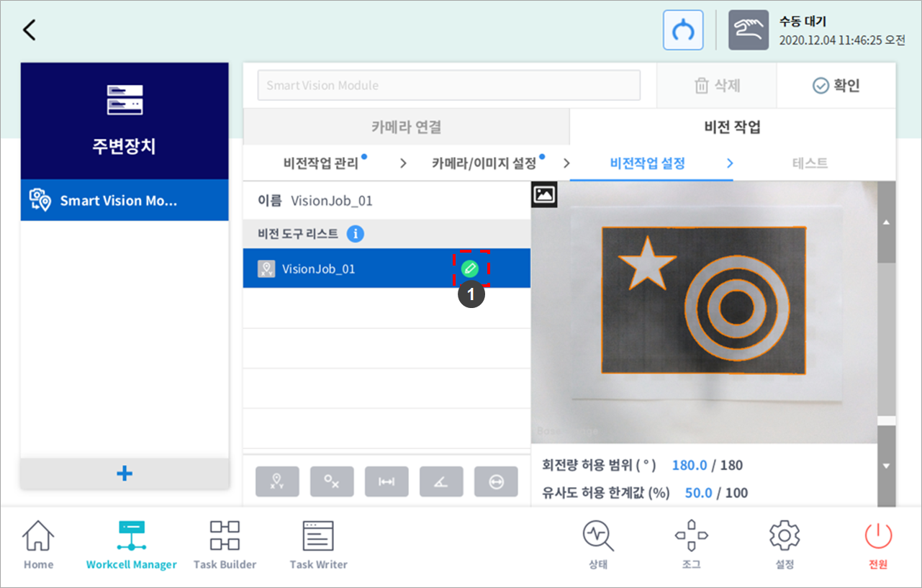
Task: Click the Smart Vision Module name field
Action: tap(448, 86)
